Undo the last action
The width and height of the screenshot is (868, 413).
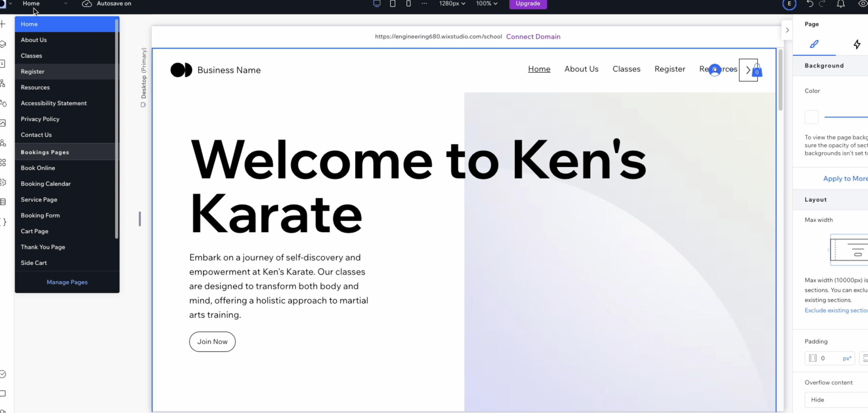(x=810, y=4)
